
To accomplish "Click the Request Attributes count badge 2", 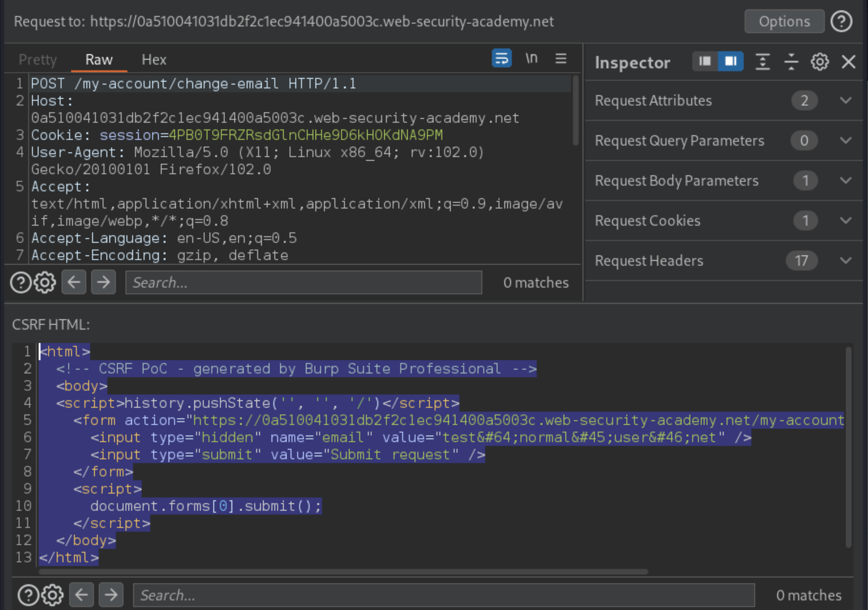I will point(804,100).
